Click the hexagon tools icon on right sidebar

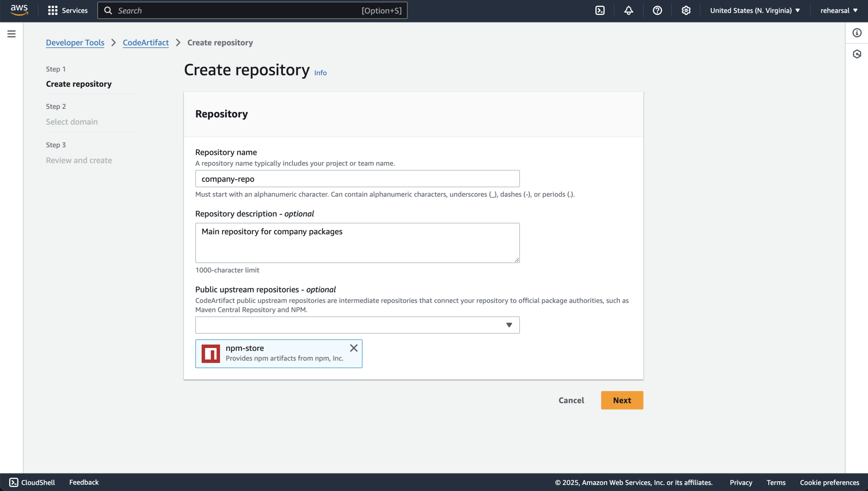coord(857,54)
